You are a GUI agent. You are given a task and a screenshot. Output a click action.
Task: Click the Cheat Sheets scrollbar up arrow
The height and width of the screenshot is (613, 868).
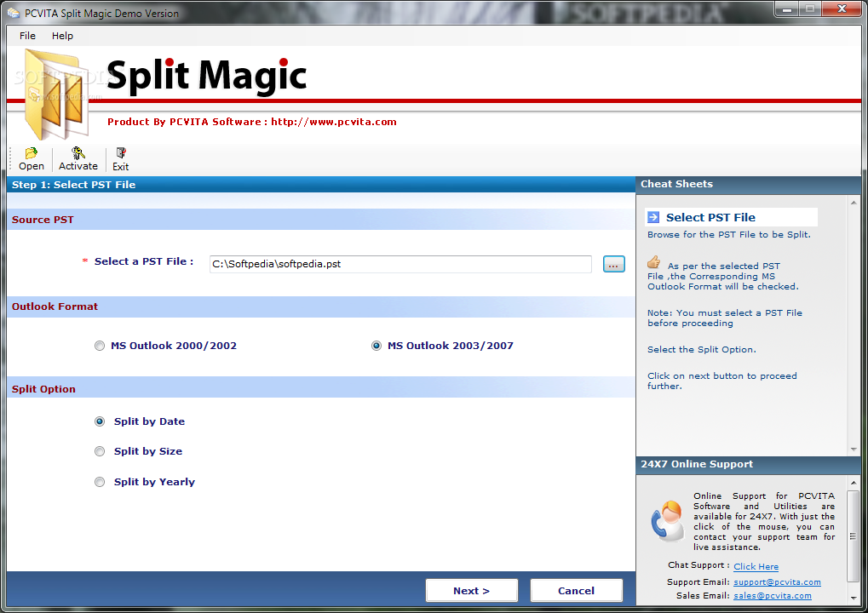pos(854,203)
